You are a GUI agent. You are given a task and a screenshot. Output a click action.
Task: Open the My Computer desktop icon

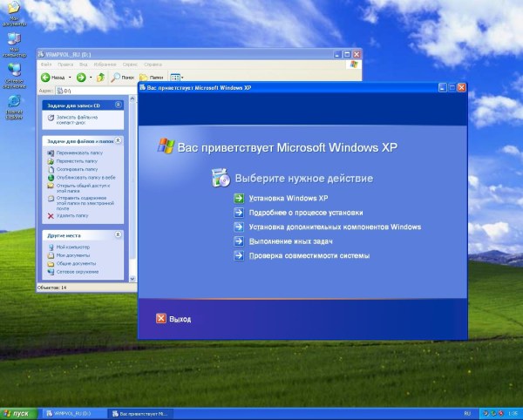tap(14, 40)
